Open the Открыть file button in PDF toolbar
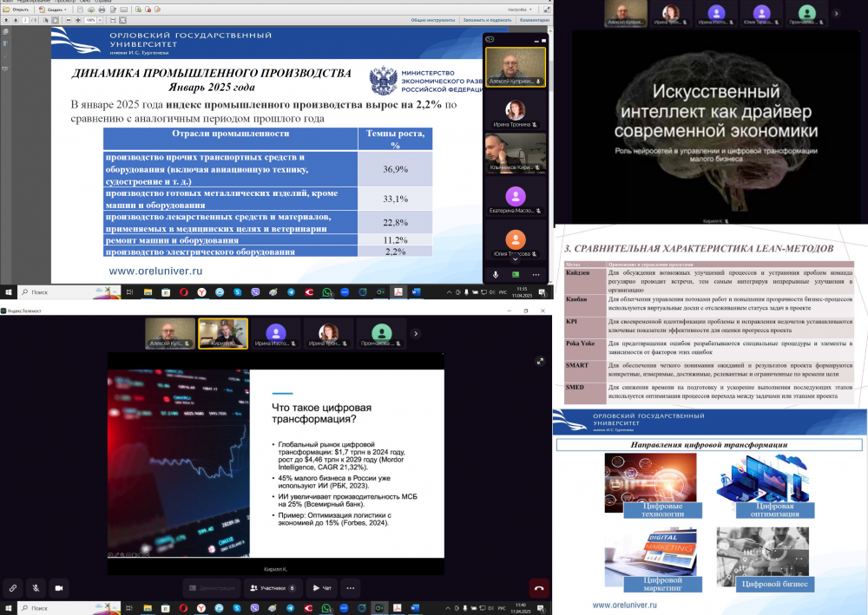Screen dimensions: 868x615 coord(17,10)
